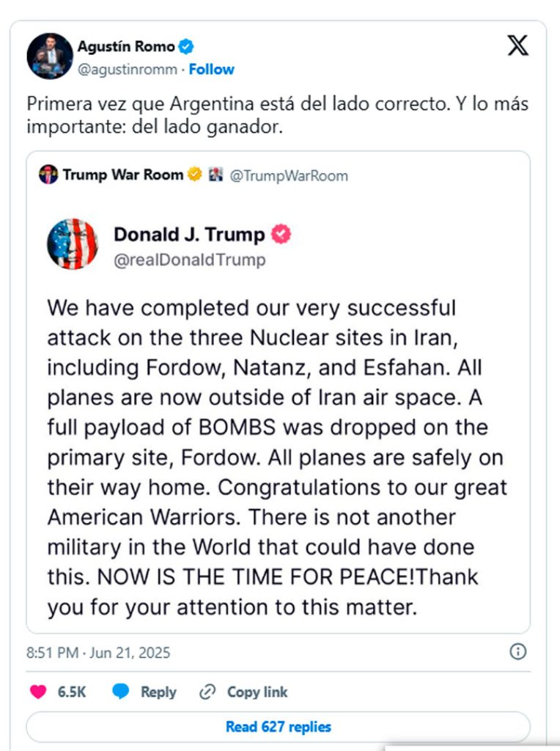Expand Read 627 replies
Image resolution: width=560 pixels, height=751 pixels.
(x=278, y=727)
